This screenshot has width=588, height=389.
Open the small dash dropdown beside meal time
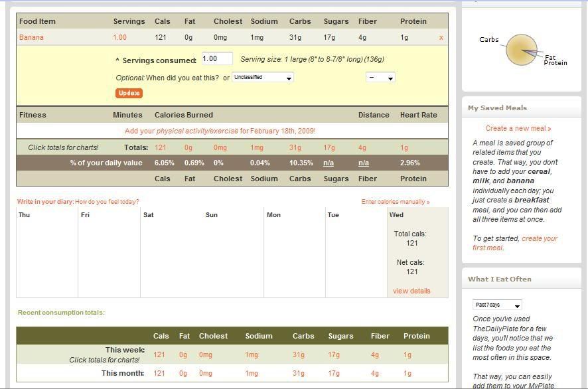click(x=380, y=78)
